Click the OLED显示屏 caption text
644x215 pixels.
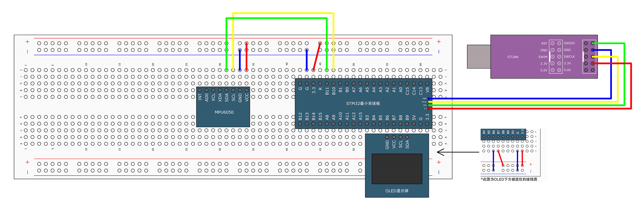(x=397, y=191)
